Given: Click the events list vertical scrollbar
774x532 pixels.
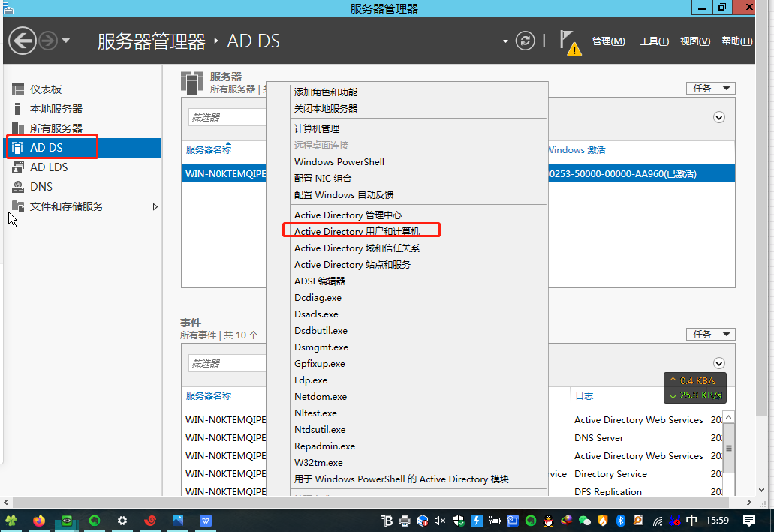Looking at the screenshot, I should tap(729, 448).
